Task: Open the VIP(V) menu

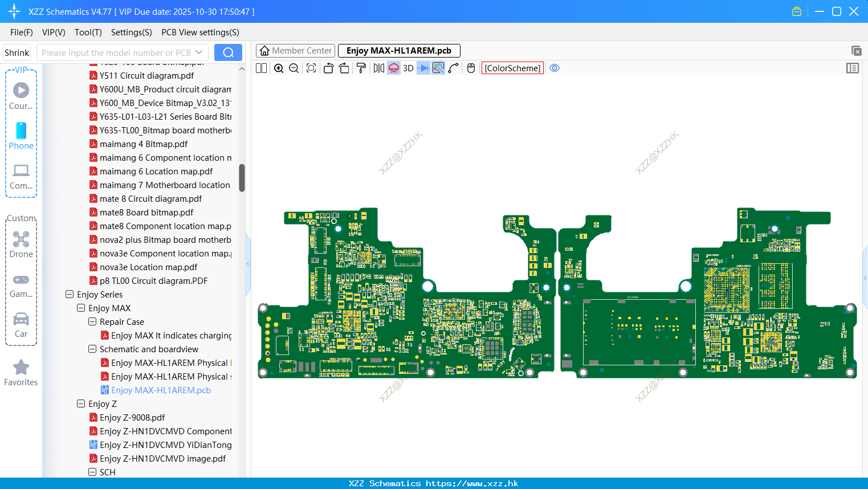Action: point(54,32)
